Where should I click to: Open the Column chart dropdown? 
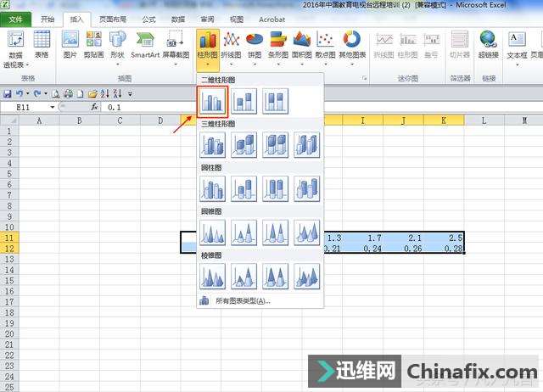pos(208,49)
